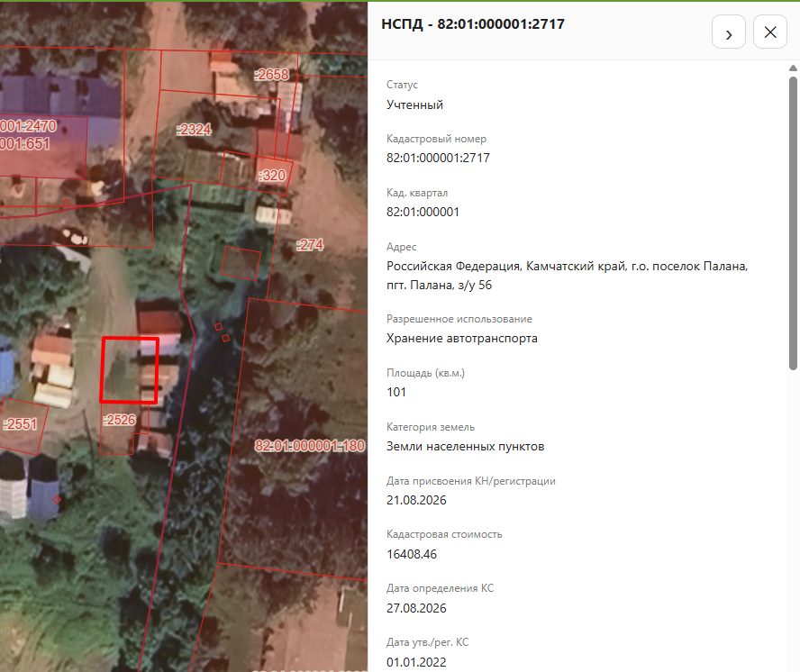This screenshot has height=672, width=800.
Task: Close the НСПД info panel
Action: (x=770, y=32)
